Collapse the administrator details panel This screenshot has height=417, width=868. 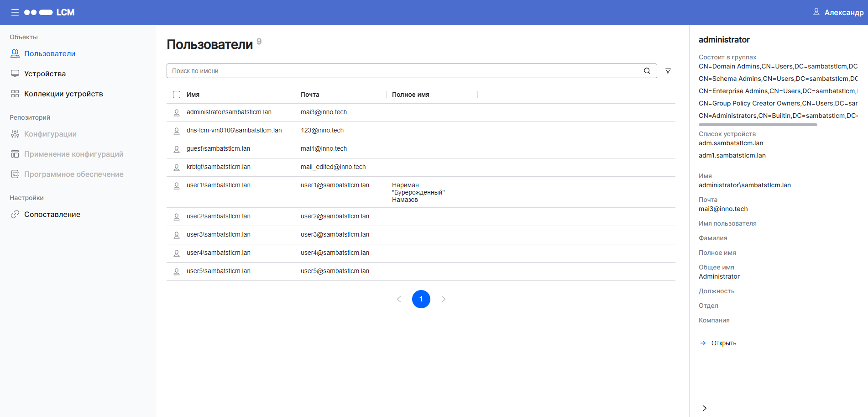click(704, 408)
